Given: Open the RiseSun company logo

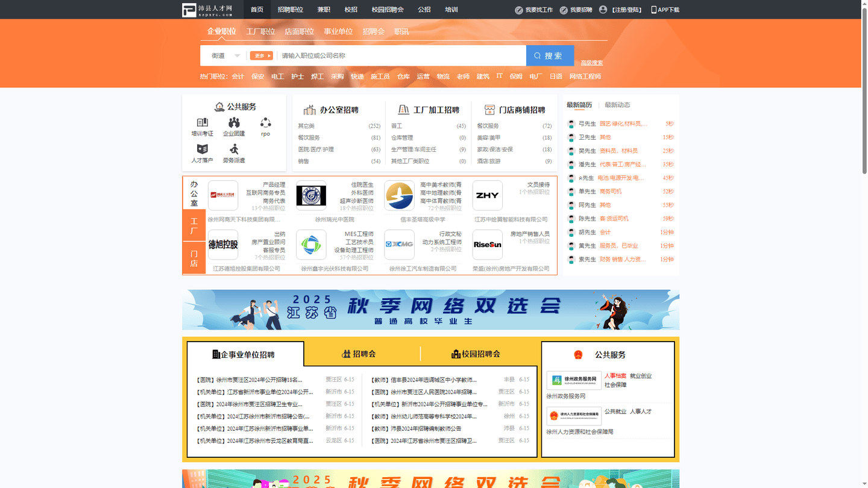Looking at the screenshot, I should tap(488, 245).
